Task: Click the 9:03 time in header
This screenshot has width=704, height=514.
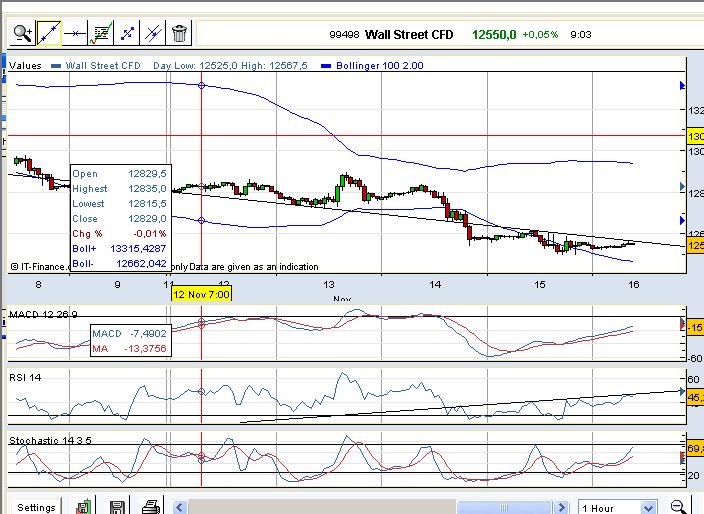Action: click(581, 35)
